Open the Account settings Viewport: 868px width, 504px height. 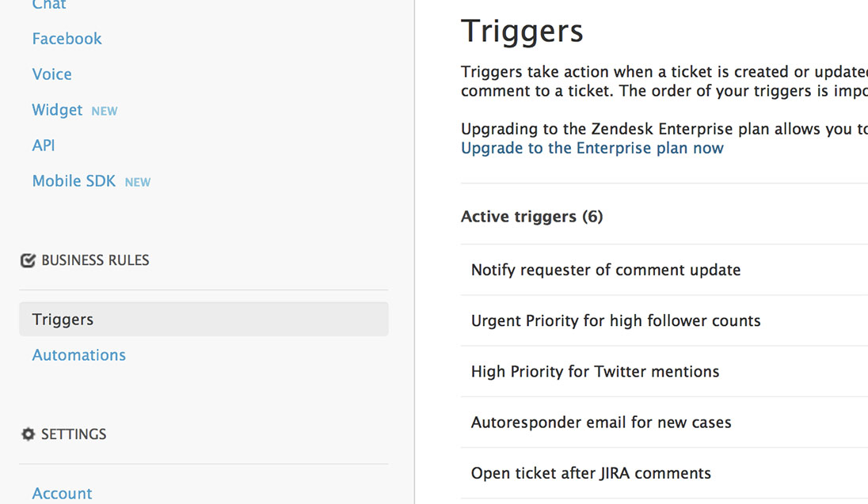coord(62,493)
